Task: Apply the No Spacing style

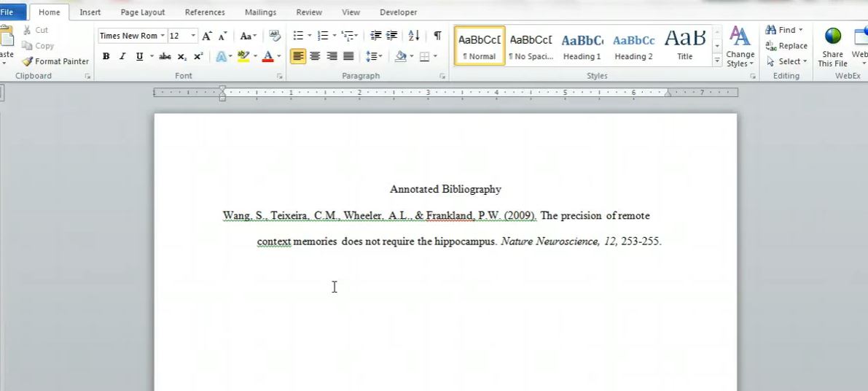Action: [x=531, y=46]
